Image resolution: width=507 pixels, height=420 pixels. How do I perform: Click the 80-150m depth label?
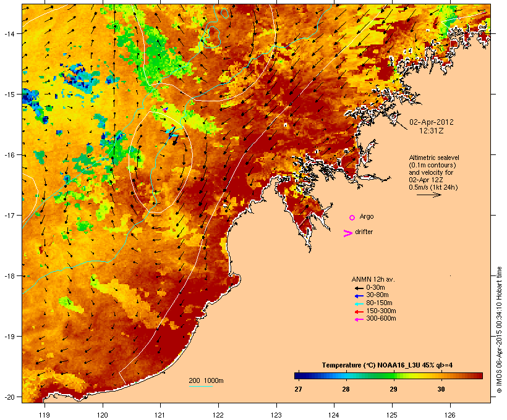379,303
